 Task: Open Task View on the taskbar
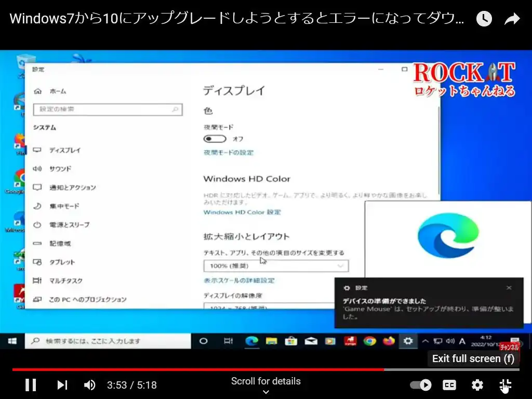tap(229, 341)
